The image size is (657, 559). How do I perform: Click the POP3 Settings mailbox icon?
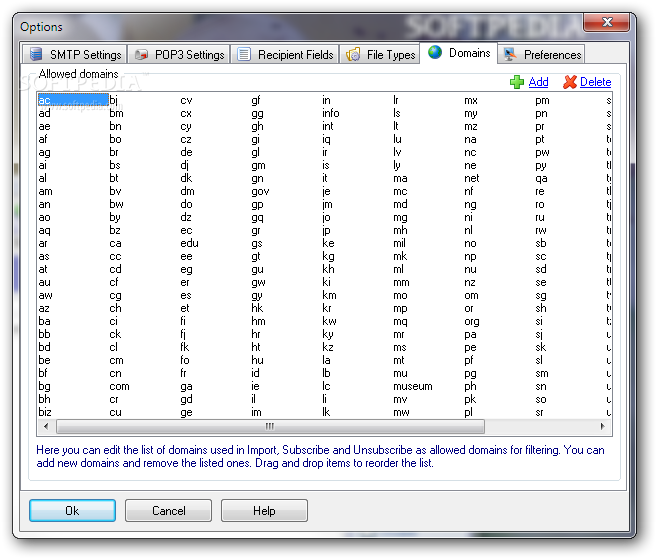[142, 54]
